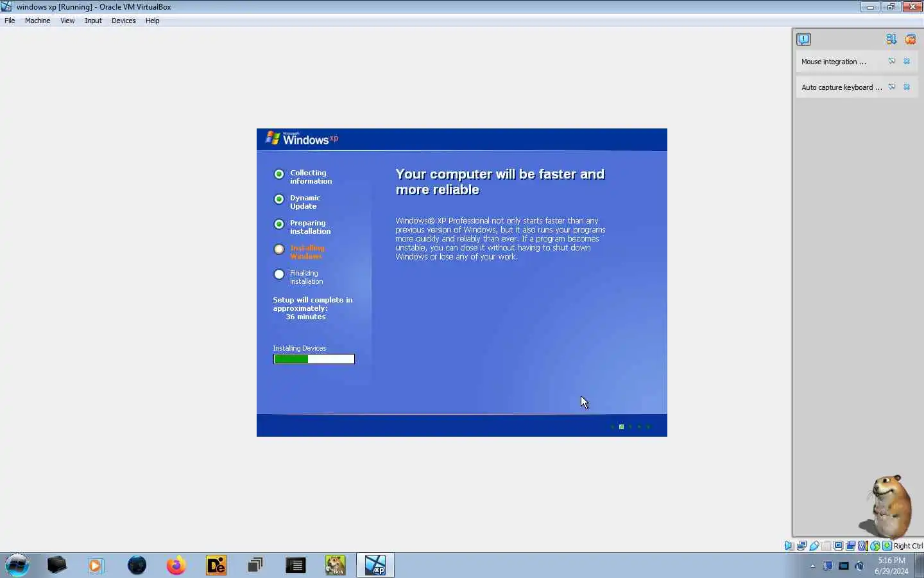This screenshot has width=924, height=578.
Task: Click the Action Center flag tray icon
Action: (828, 566)
